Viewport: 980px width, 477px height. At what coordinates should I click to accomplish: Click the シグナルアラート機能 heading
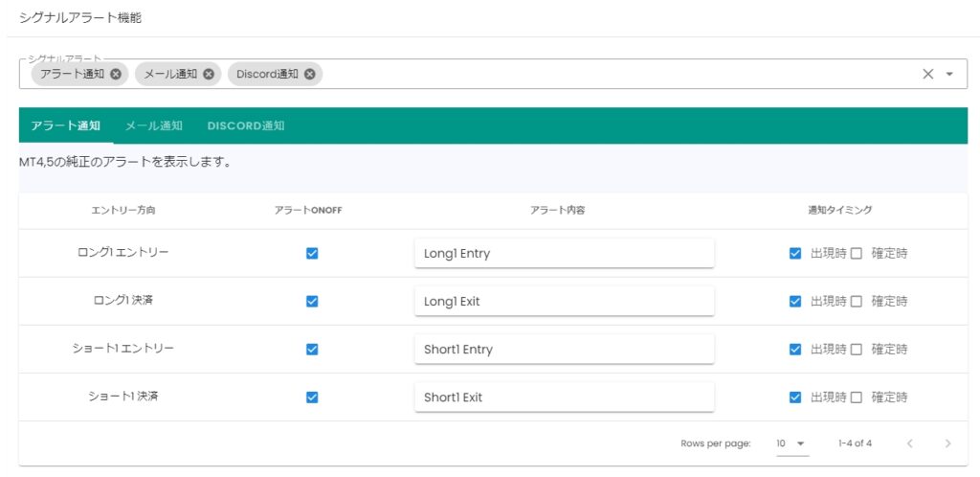click(80, 18)
